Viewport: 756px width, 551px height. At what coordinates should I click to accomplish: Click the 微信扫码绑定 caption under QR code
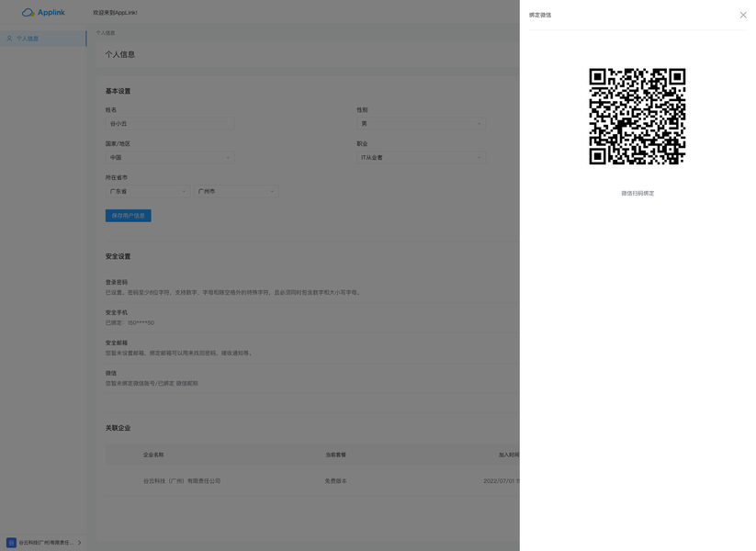point(638,193)
